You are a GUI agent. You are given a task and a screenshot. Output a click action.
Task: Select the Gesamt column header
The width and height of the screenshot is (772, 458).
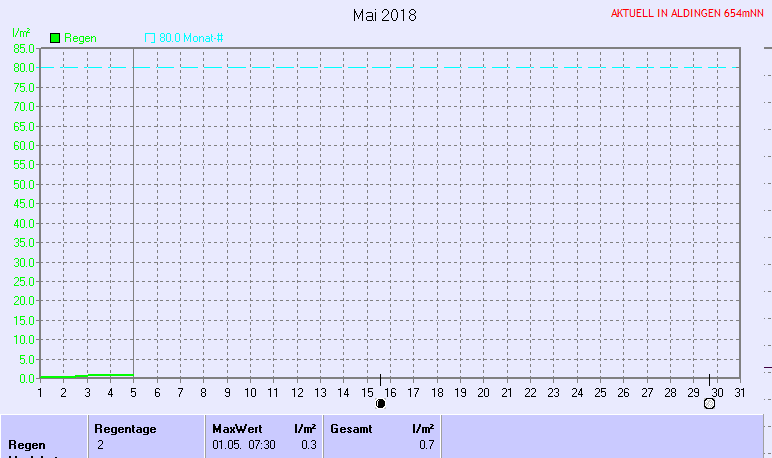pyautogui.click(x=351, y=428)
